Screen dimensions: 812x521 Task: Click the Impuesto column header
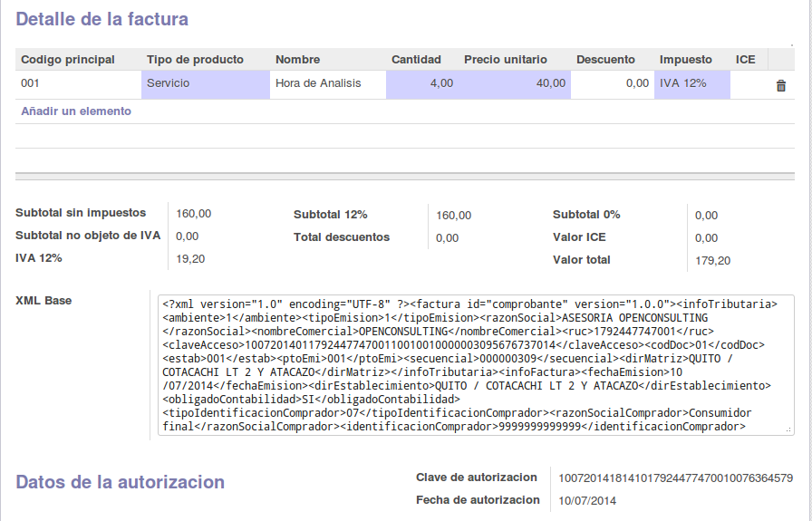tap(685, 60)
